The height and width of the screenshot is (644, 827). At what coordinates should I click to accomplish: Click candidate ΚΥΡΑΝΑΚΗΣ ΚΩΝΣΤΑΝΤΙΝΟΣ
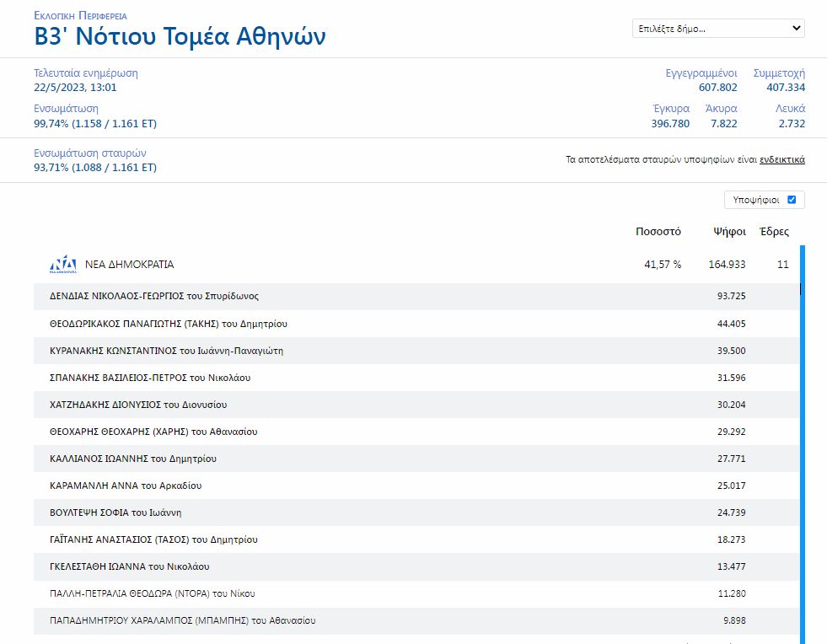[x=166, y=351]
